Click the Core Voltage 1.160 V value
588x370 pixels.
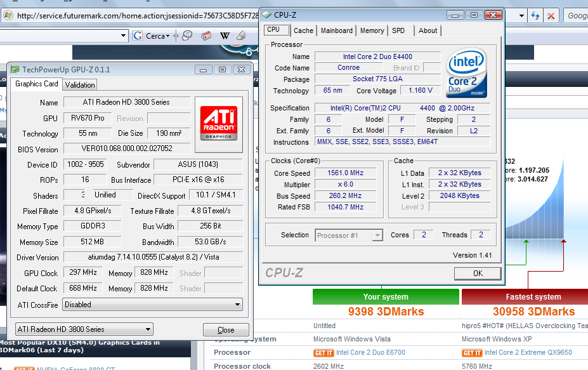click(421, 90)
